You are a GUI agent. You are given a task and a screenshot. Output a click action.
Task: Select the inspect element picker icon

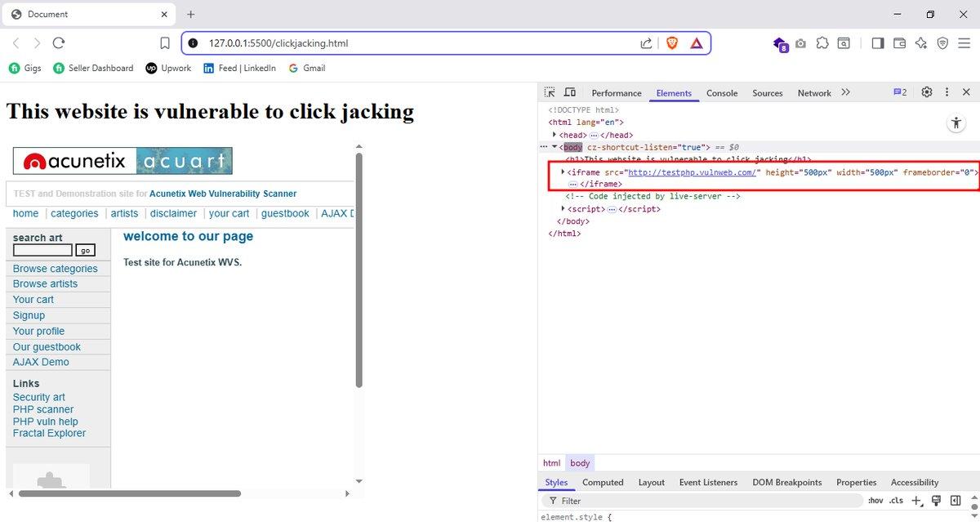(x=550, y=92)
